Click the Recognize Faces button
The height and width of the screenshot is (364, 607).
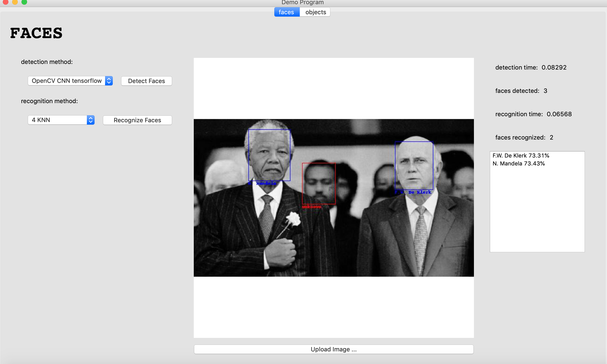137,120
